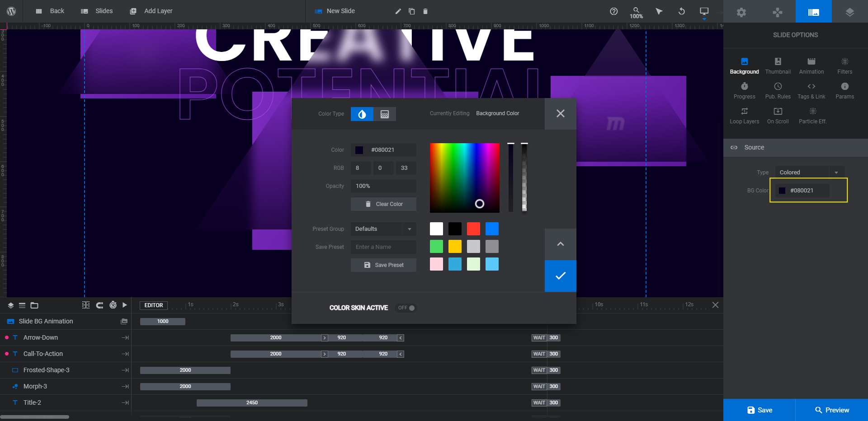The height and width of the screenshot is (421, 868).
Task: Click the Preview button
Action: pos(832,410)
